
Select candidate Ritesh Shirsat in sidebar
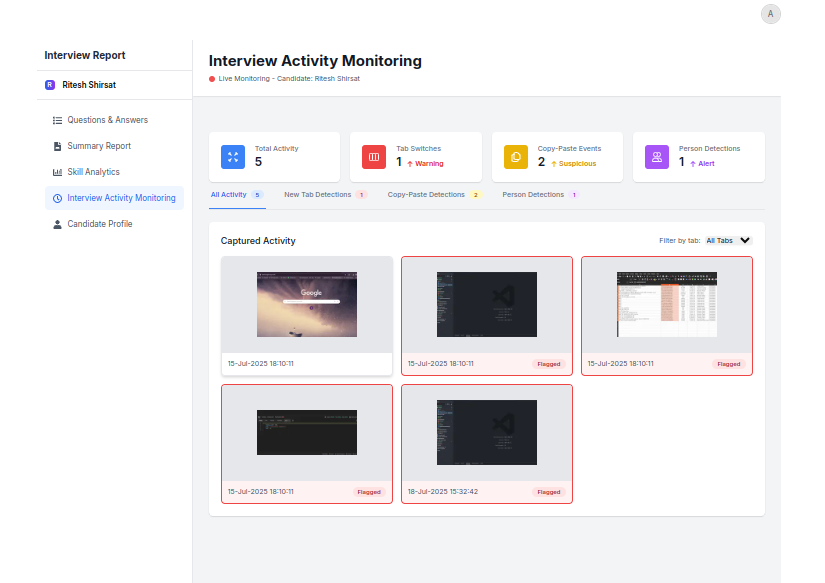click(x=91, y=85)
